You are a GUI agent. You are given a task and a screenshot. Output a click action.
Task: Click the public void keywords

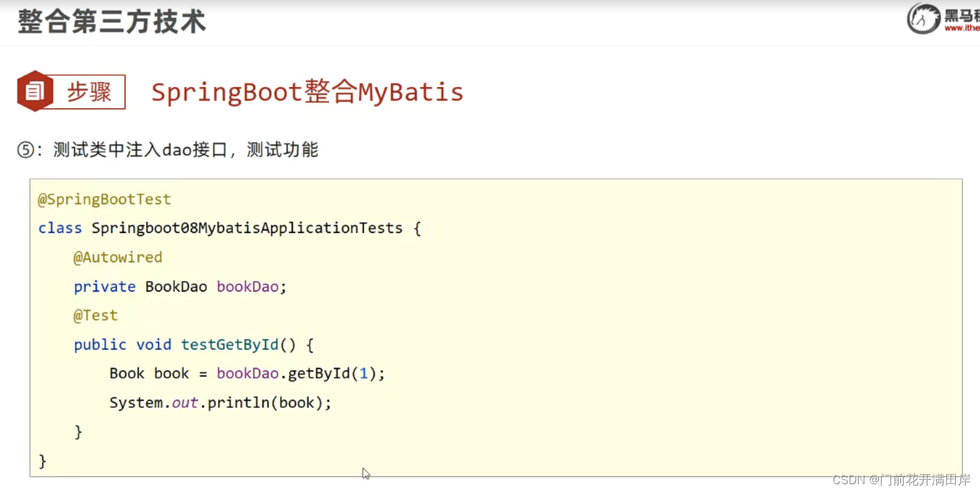point(123,345)
